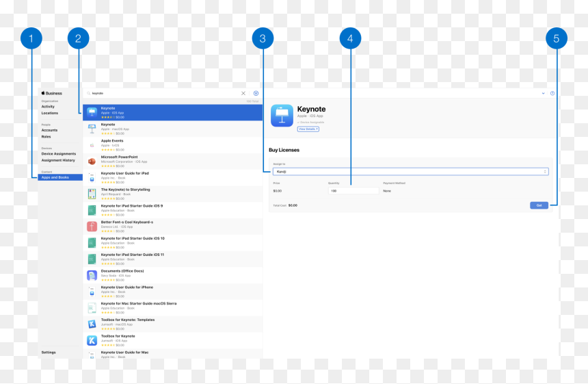Click the Quantity field showing 100
The height and width of the screenshot is (384, 588).
[353, 191]
